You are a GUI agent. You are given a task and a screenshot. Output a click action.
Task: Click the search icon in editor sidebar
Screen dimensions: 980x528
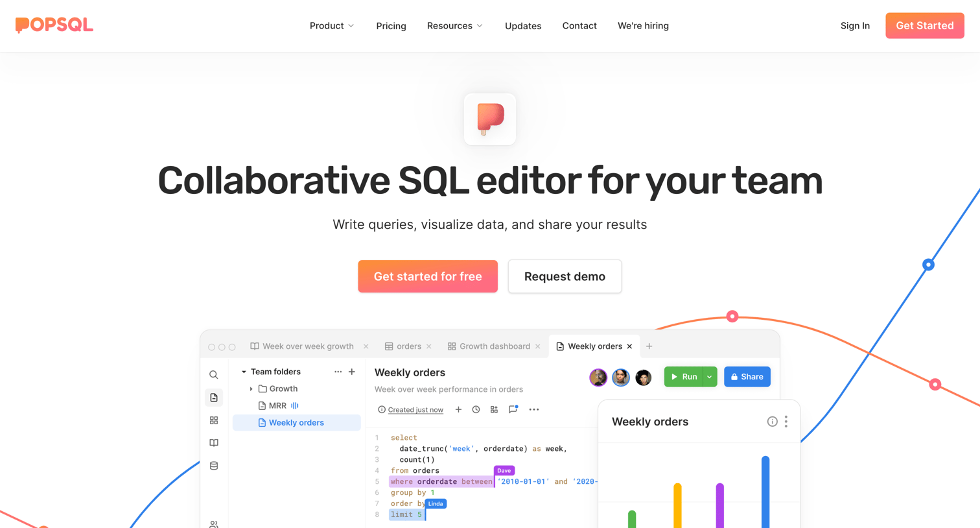214,375
